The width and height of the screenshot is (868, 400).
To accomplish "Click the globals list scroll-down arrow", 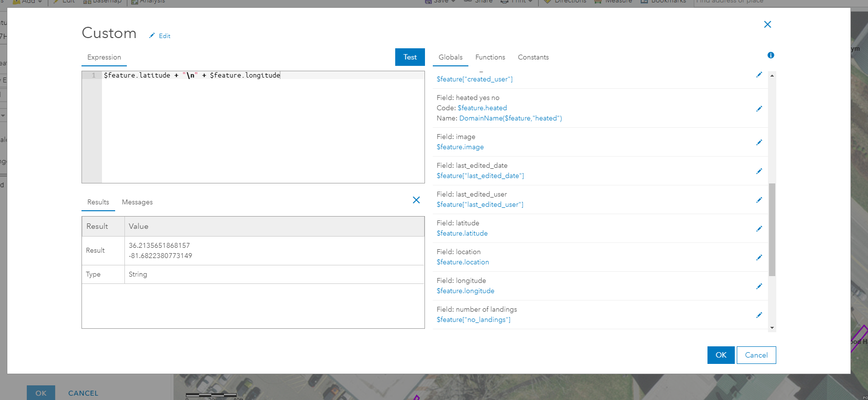I will coord(772,328).
